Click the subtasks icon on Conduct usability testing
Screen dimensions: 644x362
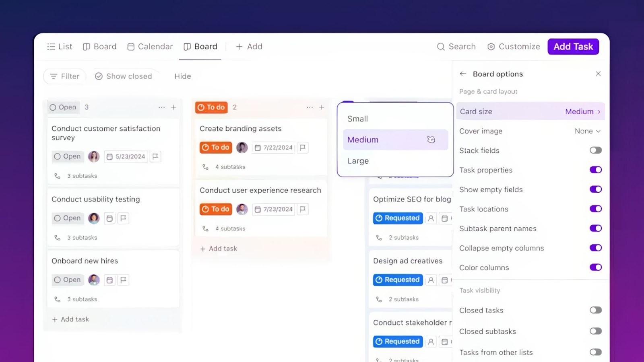pyautogui.click(x=57, y=237)
